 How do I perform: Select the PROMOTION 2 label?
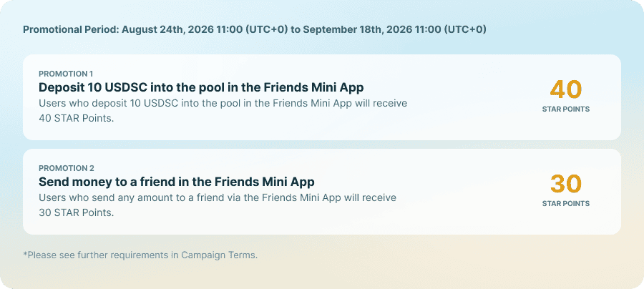[x=66, y=168]
